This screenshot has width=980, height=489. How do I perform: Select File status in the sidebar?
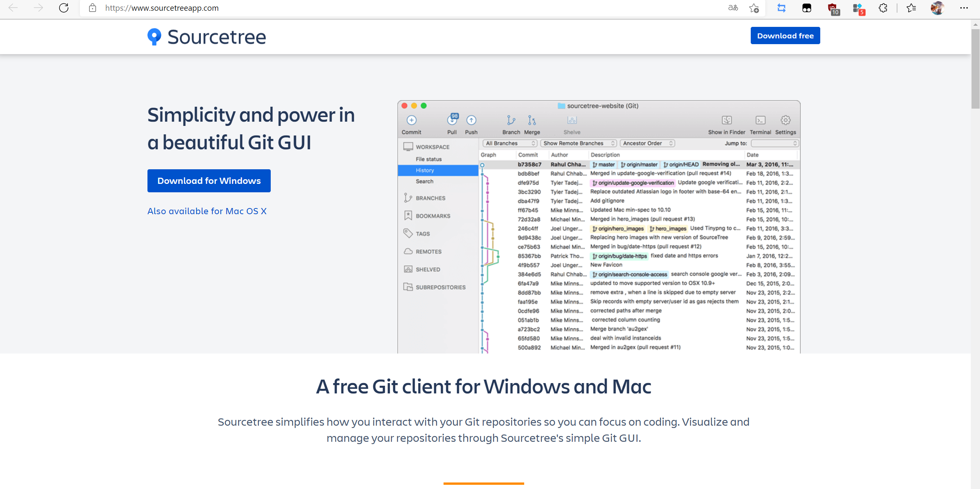429,159
